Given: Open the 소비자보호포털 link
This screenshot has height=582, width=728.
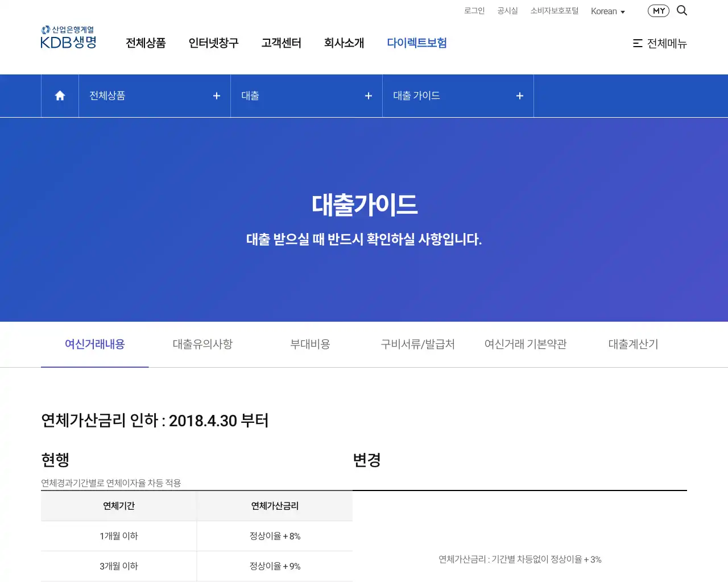Looking at the screenshot, I should click(554, 11).
